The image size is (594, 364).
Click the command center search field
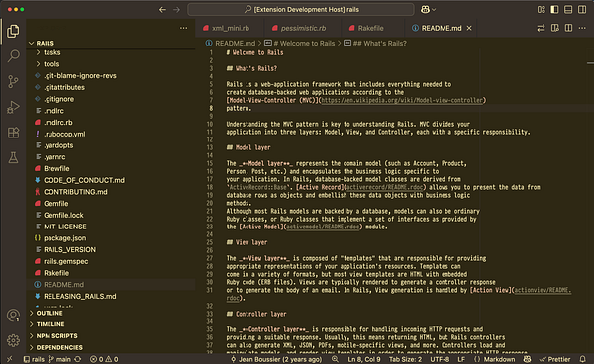[x=301, y=10]
